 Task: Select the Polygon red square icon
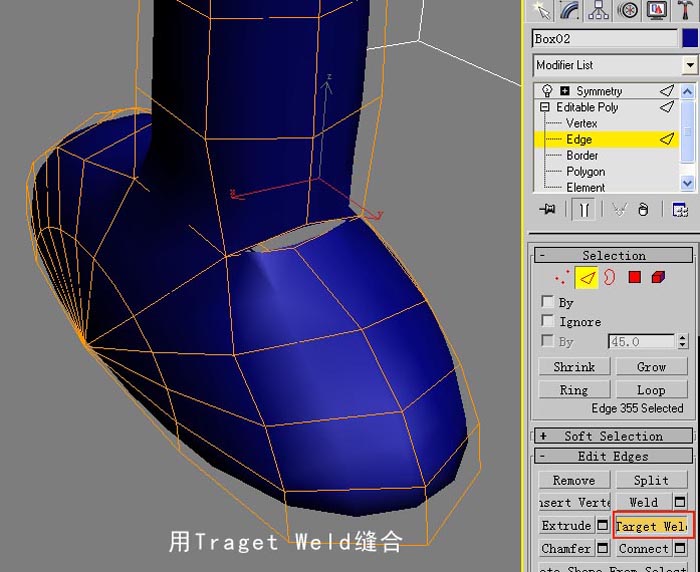(x=634, y=278)
